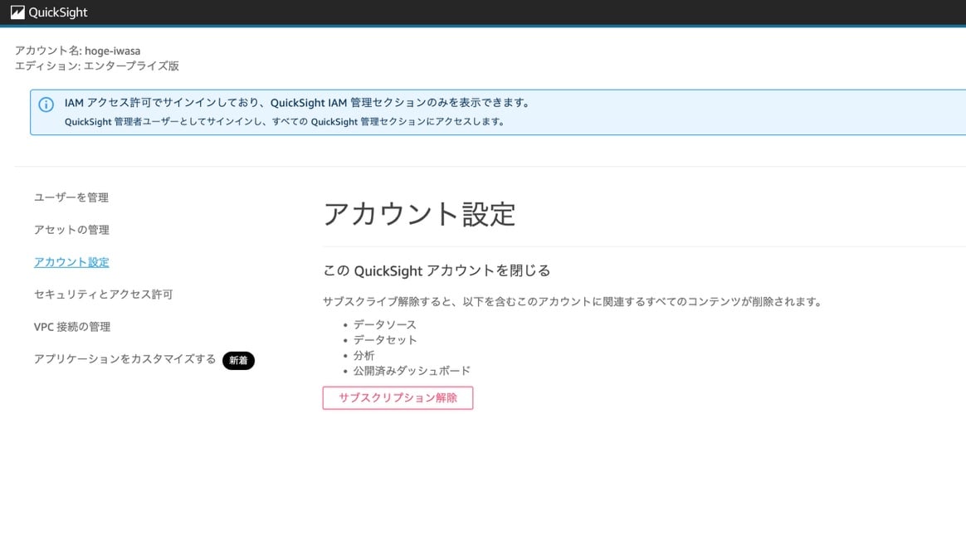Screen dimensions: 966x560
Task: Click the QuickSight logo icon
Action: point(17,12)
